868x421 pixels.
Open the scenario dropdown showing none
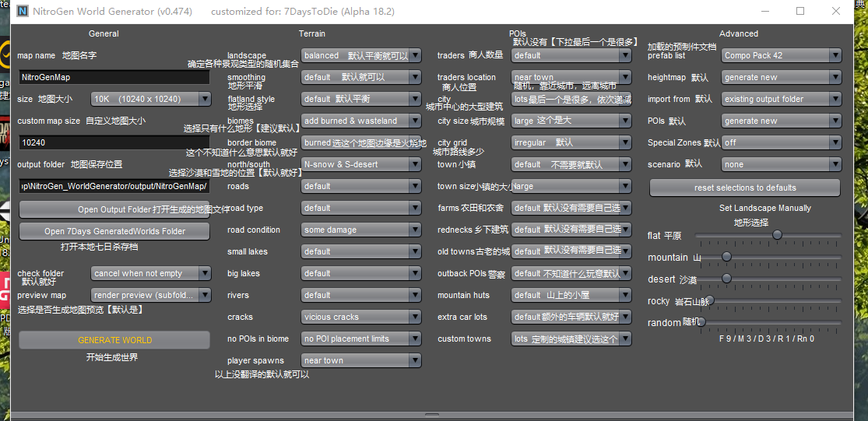782,164
